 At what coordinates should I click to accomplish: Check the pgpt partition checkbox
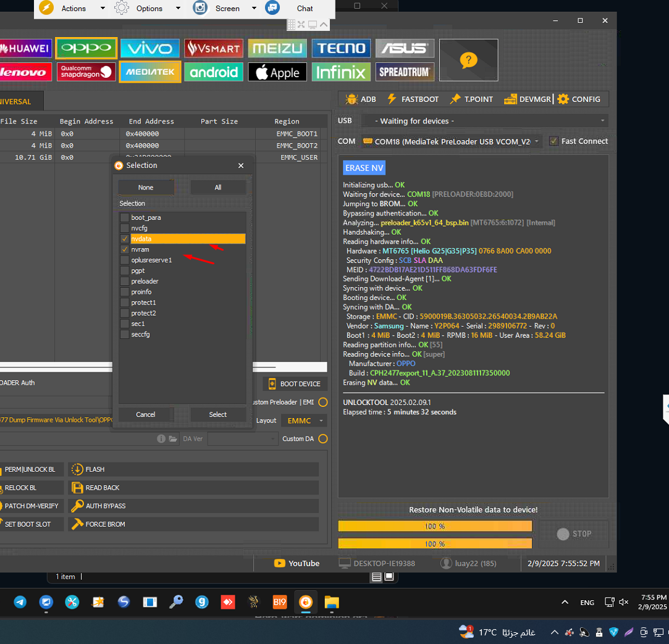coord(125,271)
